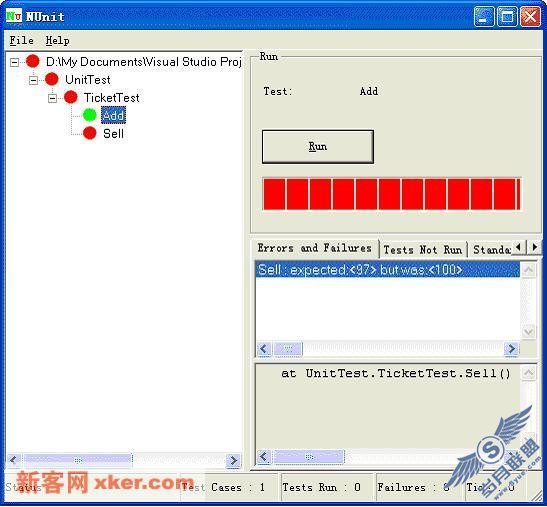
Task: Open the File menu
Action: click(x=22, y=40)
